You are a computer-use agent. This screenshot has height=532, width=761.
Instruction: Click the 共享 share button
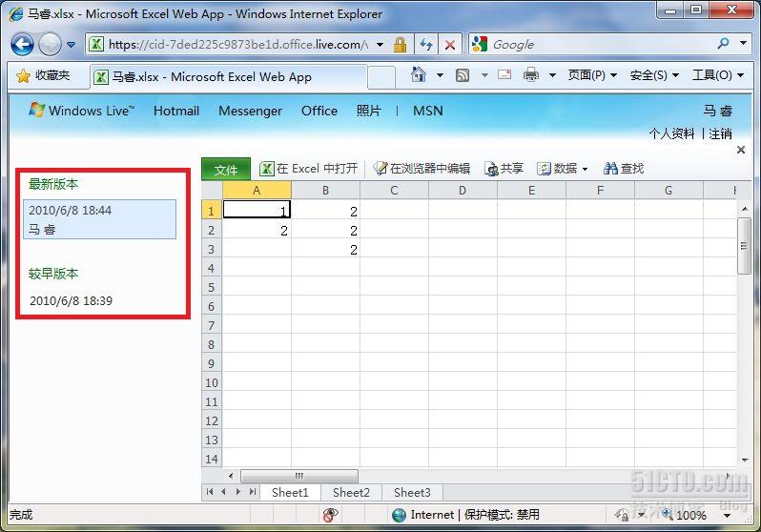pos(504,169)
